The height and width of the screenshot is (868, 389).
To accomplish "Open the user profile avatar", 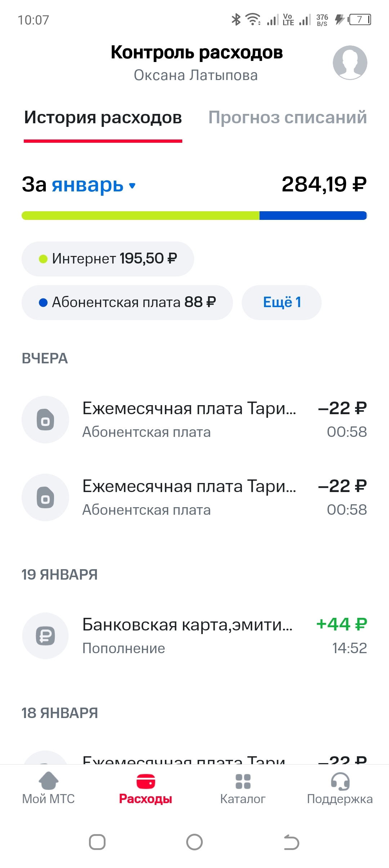I will coord(350,62).
